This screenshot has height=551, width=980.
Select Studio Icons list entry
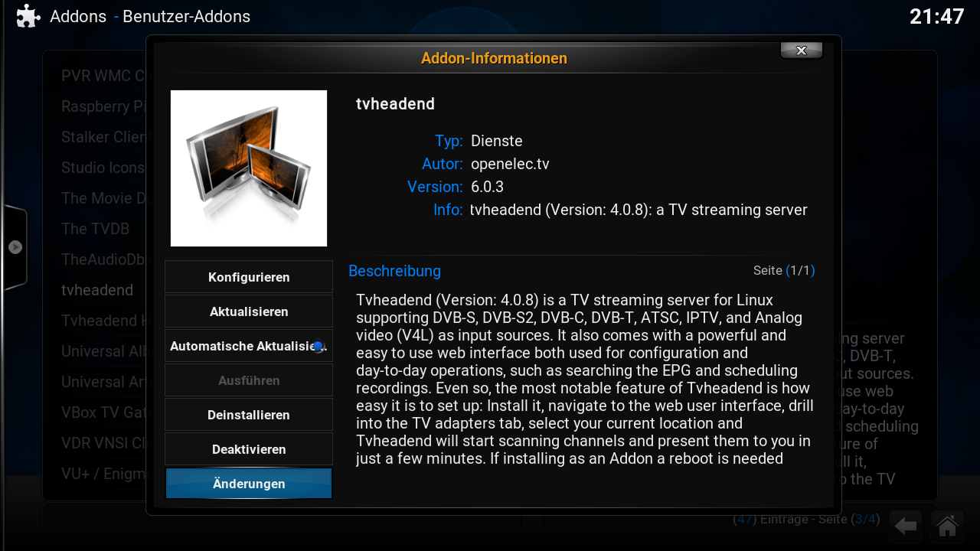pos(103,168)
